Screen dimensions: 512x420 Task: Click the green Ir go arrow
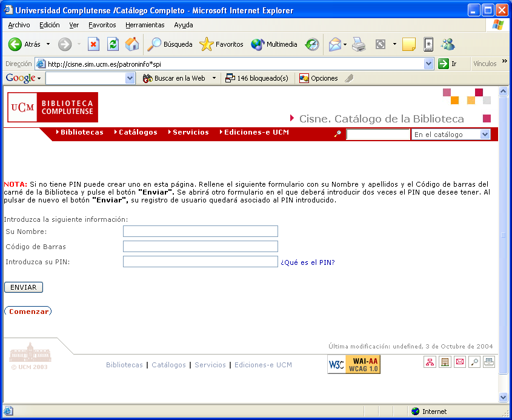coord(444,64)
